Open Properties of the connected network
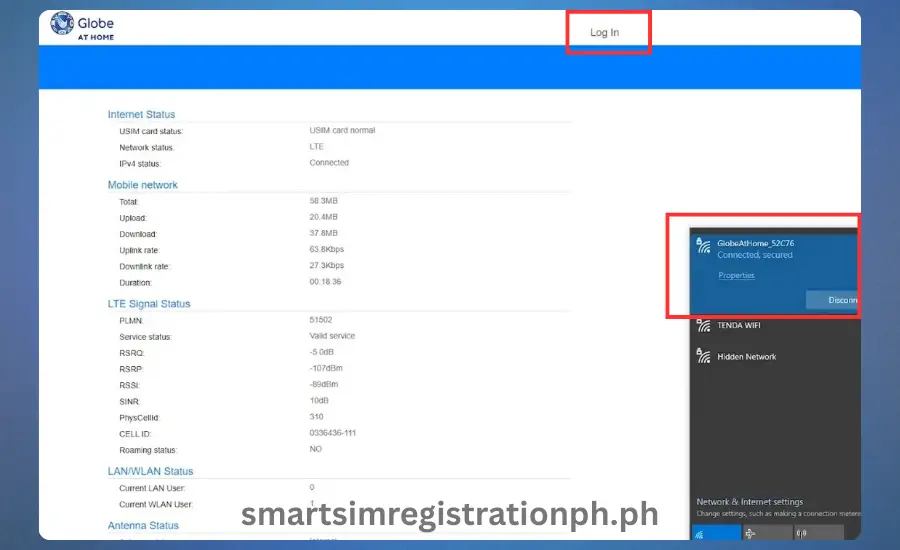This screenshot has height=550, width=900. tap(736, 276)
